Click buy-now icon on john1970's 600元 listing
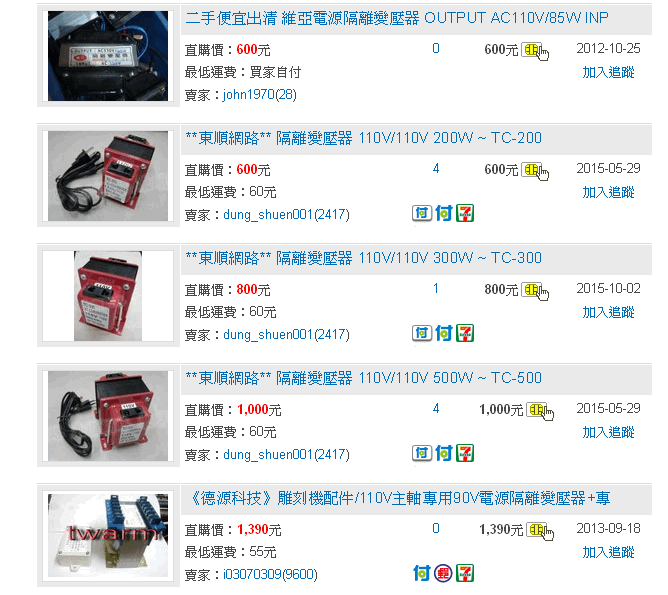 click(x=535, y=51)
